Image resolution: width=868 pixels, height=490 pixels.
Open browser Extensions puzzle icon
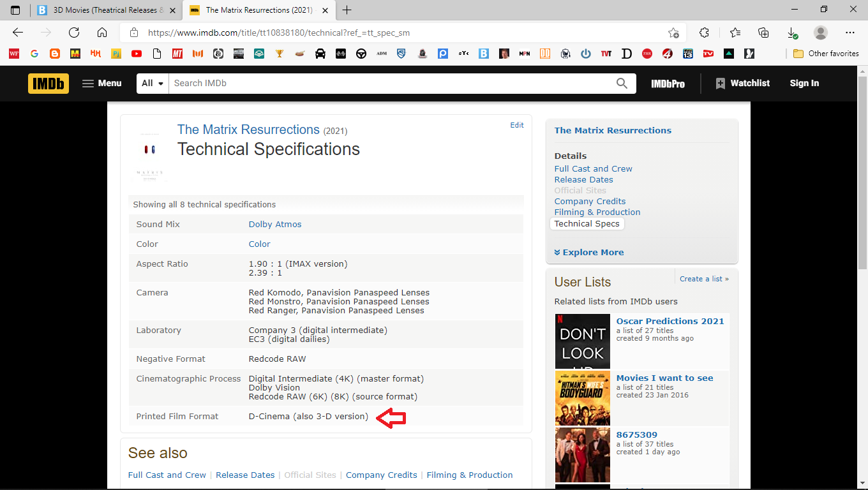pyautogui.click(x=704, y=33)
